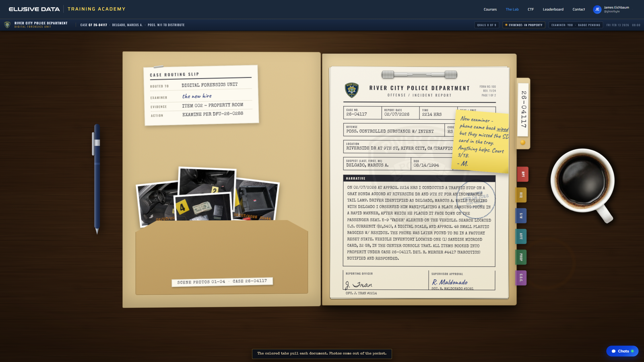The image size is (644, 362).
Task: Open the Contact page link
Action: pyautogui.click(x=579, y=9)
